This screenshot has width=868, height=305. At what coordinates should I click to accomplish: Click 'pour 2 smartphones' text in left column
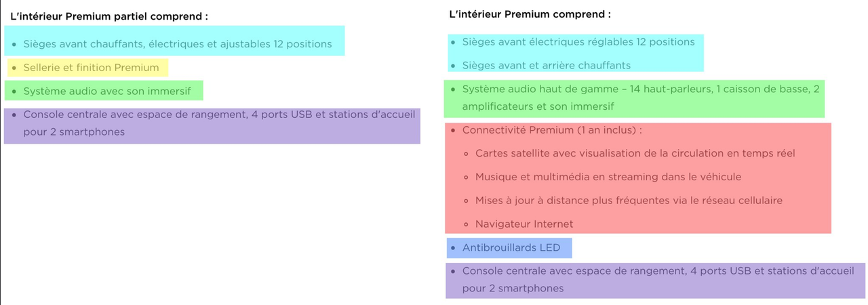74,132
